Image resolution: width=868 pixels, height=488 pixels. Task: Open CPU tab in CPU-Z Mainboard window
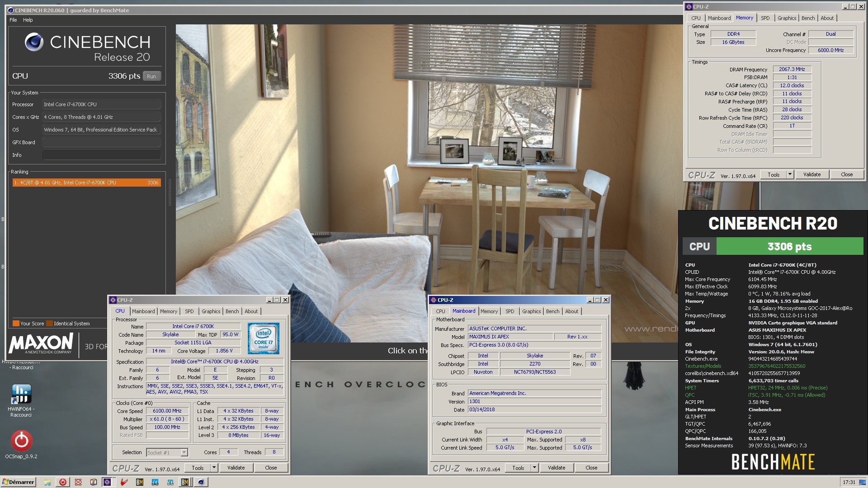click(440, 311)
